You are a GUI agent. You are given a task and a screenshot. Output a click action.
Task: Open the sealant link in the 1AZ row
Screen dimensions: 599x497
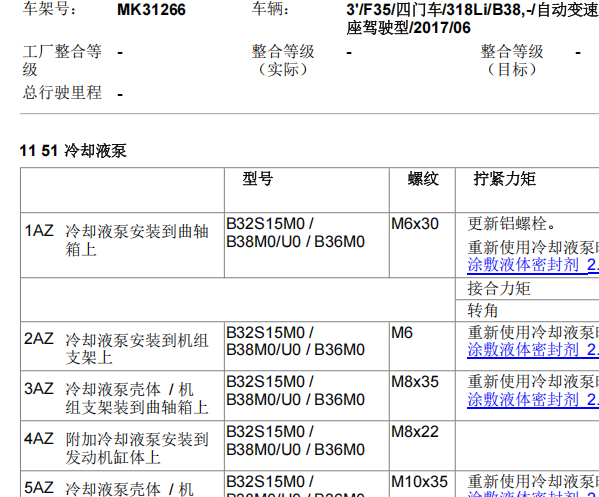pyautogui.click(x=533, y=265)
